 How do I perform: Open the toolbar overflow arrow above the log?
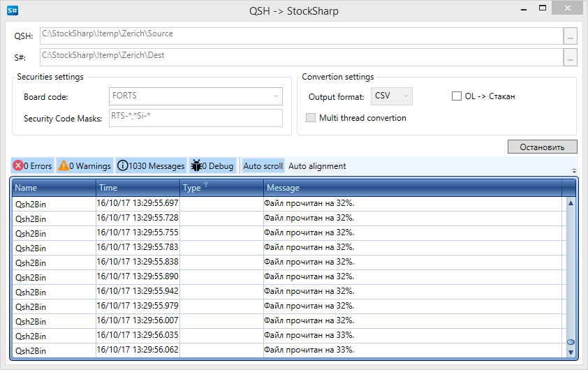(574, 171)
